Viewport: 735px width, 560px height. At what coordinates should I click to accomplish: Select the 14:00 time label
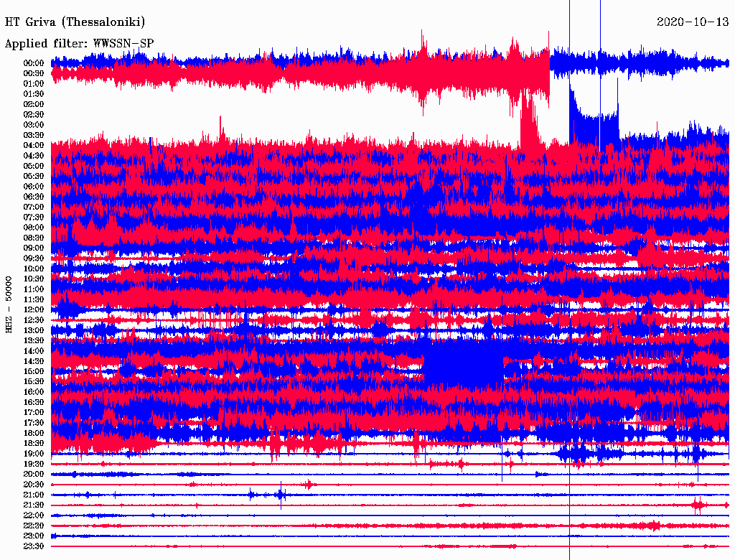click(34, 351)
